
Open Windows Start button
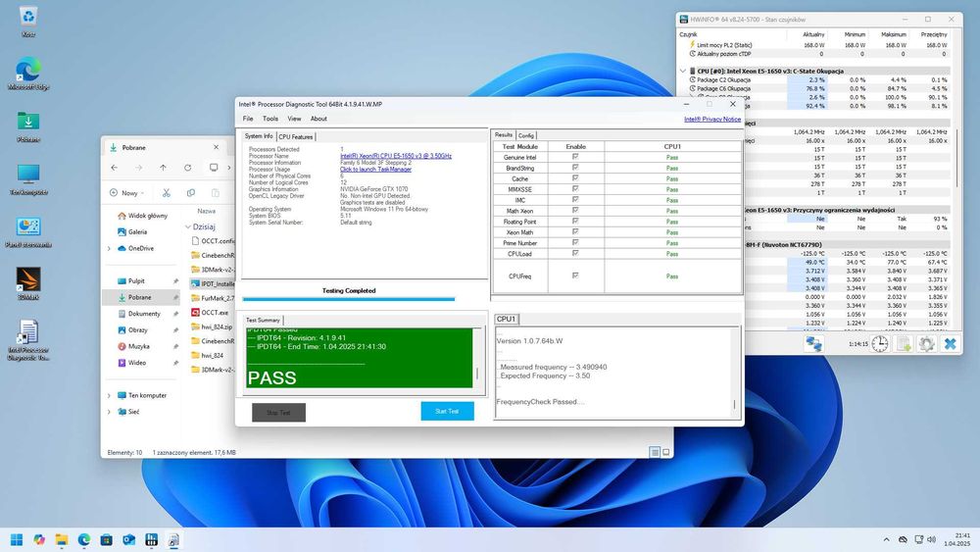17,539
